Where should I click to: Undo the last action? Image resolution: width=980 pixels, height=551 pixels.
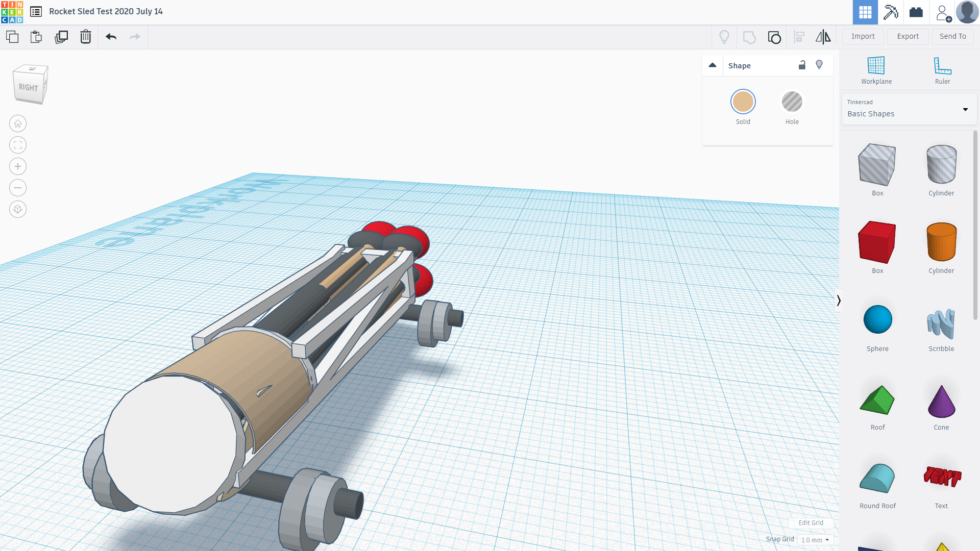point(111,37)
